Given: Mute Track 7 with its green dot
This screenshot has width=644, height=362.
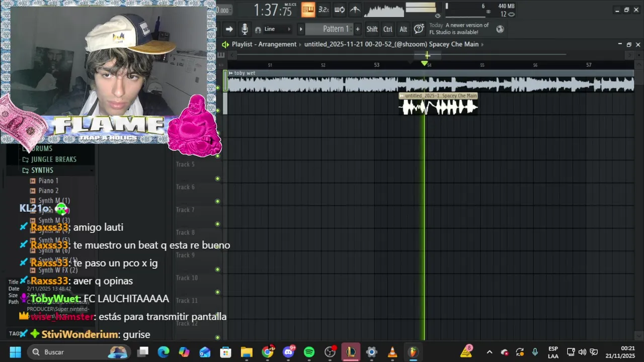Looking at the screenshot, I should coord(217,224).
